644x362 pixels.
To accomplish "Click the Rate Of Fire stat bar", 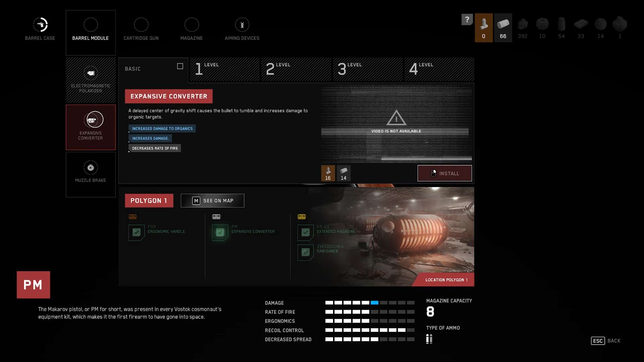I will [370, 312].
